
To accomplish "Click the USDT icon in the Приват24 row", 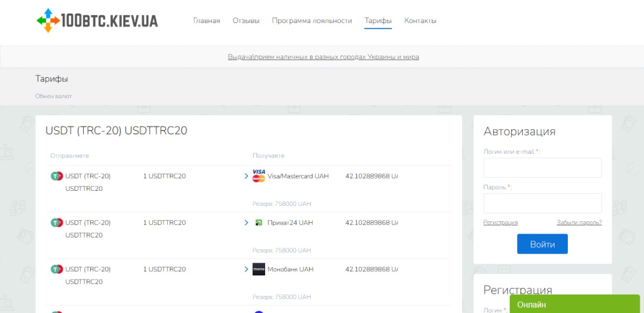I will (56, 222).
